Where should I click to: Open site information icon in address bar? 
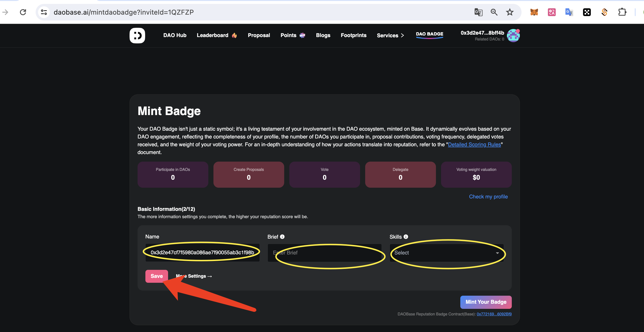click(44, 12)
